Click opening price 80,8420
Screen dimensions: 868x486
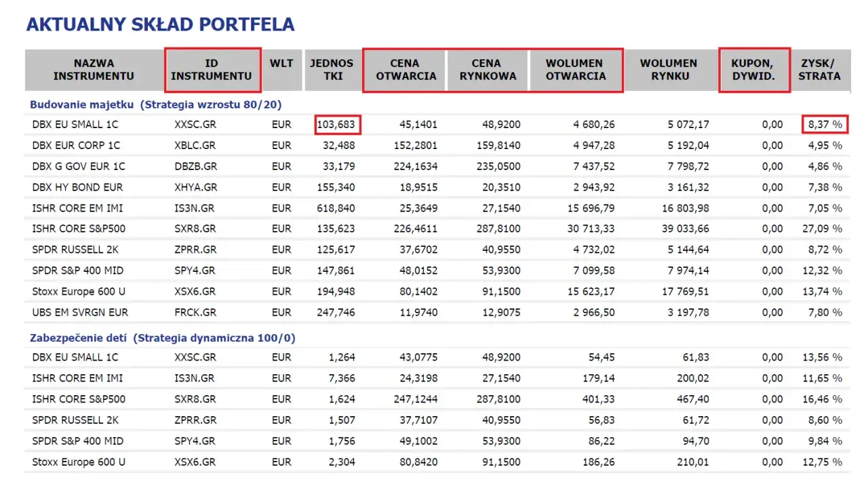click(417, 462)
